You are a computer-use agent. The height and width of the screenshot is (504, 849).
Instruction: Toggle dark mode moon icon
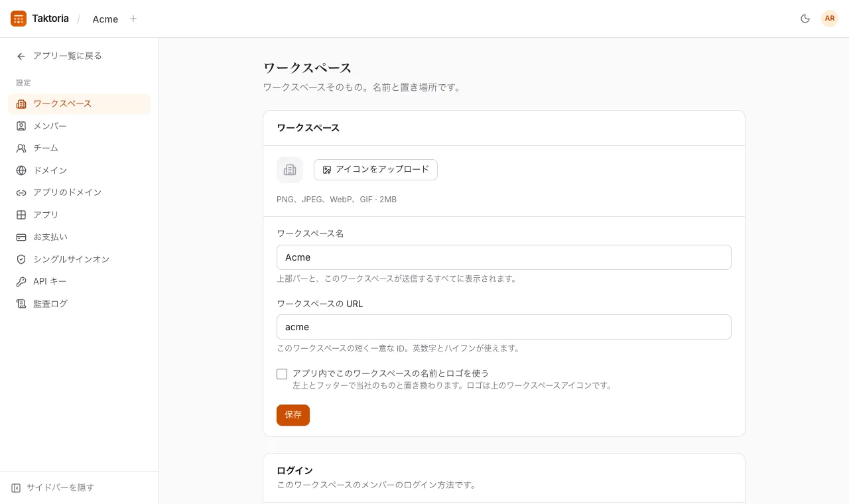[805, 19]
